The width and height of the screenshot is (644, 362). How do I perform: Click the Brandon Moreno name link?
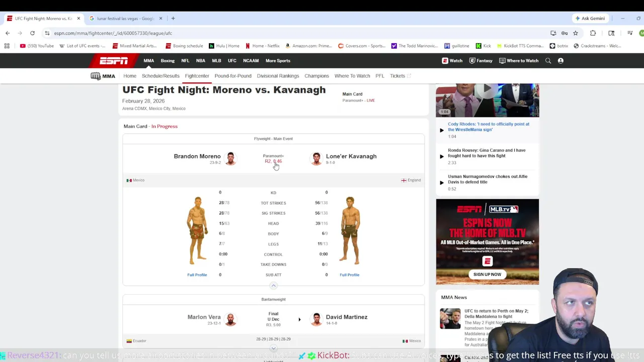click(x=197, y=156)
